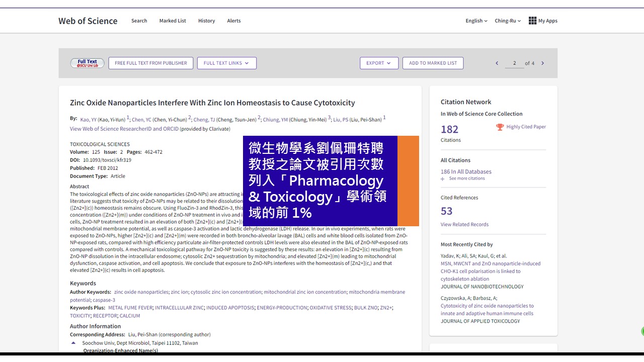Screen dimensions: 644x362
Task: Click the plus icon beside See more citations
Action: coord(443,178)
